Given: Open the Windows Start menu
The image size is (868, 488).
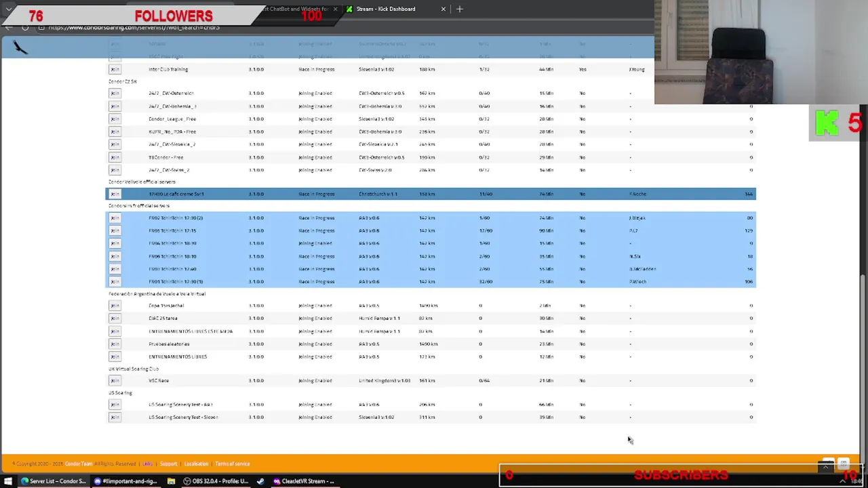Looking at the screenshot, I should tap(8, 481).
